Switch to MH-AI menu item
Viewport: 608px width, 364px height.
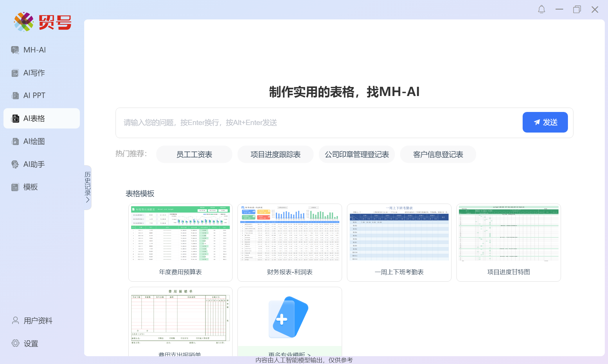42,50
